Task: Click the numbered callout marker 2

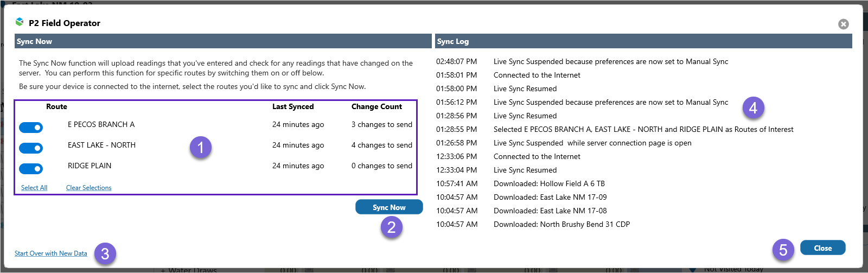Action: pos(391,227)
